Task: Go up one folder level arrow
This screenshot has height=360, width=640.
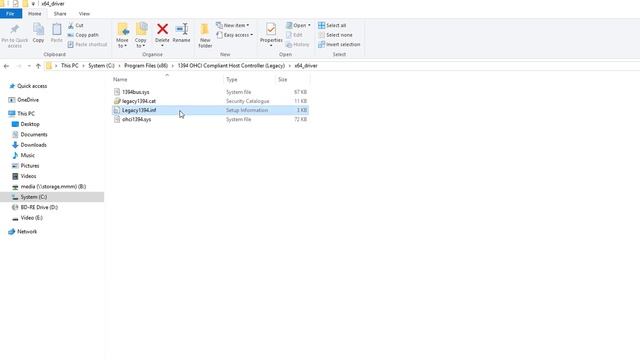Action: tap(38, 66)
